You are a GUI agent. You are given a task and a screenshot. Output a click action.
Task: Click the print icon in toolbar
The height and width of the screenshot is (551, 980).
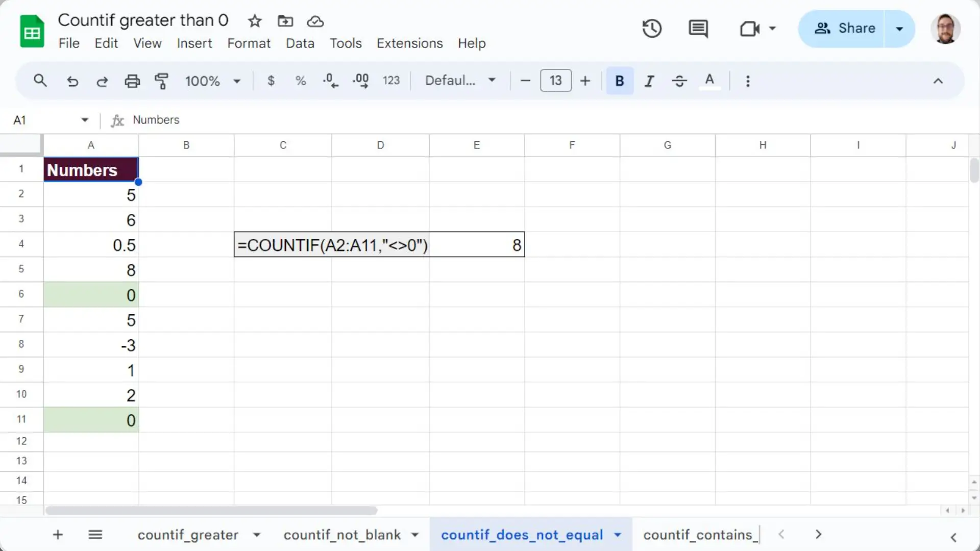coord(132,81)
